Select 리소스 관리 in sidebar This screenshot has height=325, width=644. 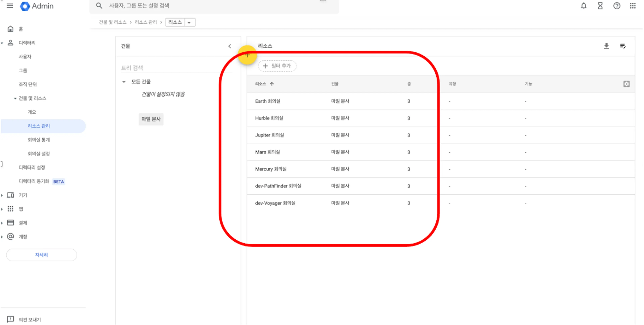point(43,126)
